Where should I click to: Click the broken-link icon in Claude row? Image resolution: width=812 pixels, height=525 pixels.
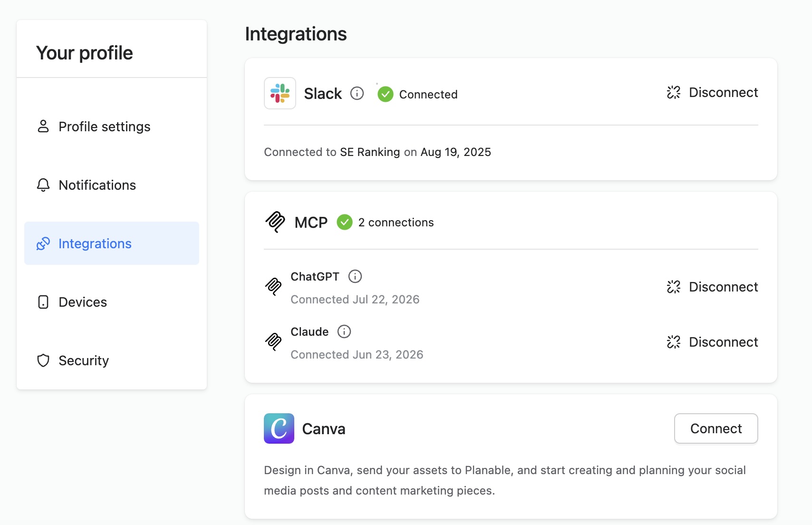[674, 342]
